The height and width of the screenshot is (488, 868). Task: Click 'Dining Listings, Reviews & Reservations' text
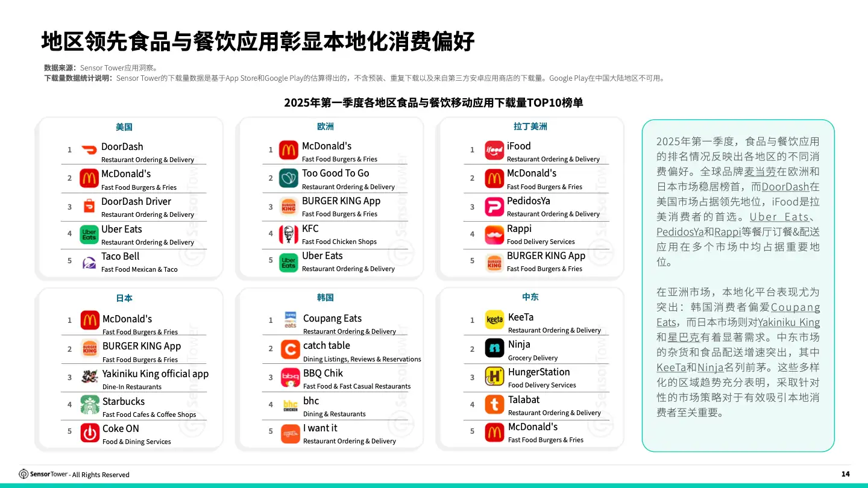362,359
